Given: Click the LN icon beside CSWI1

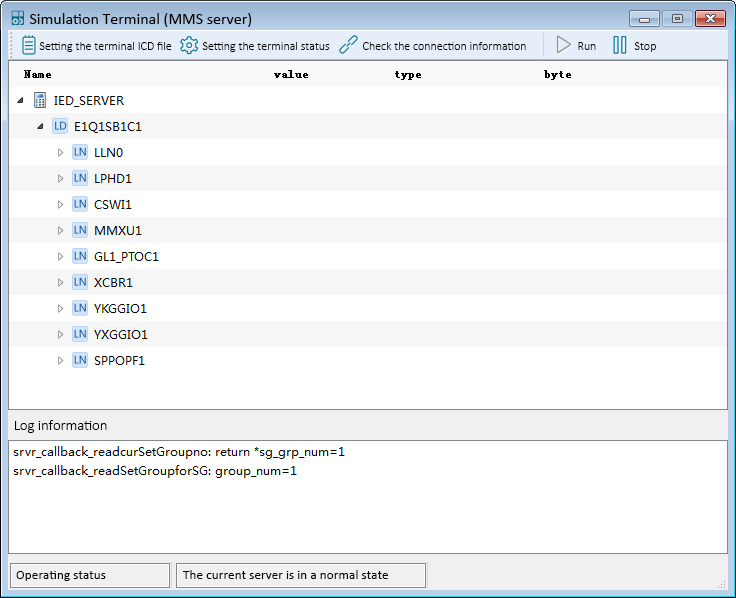Looking at the screenshot, I should 80,205.
